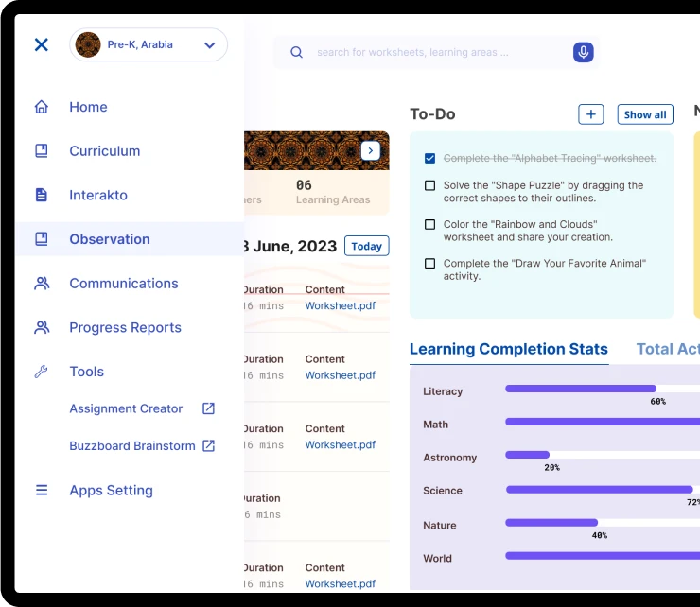Check the Shape Puzzle to-do item

point(430,186)
